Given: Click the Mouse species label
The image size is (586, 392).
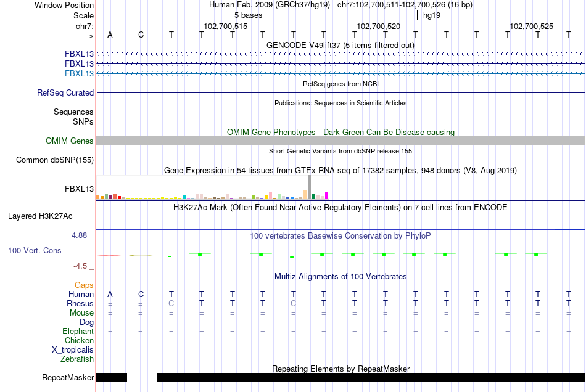Looking at the screenshot, I should 81,313.
